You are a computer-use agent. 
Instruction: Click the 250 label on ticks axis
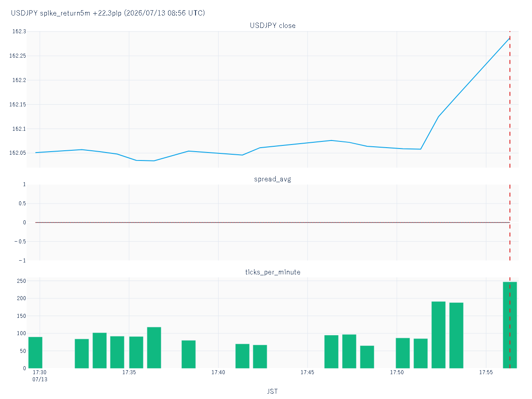(21, 281)
